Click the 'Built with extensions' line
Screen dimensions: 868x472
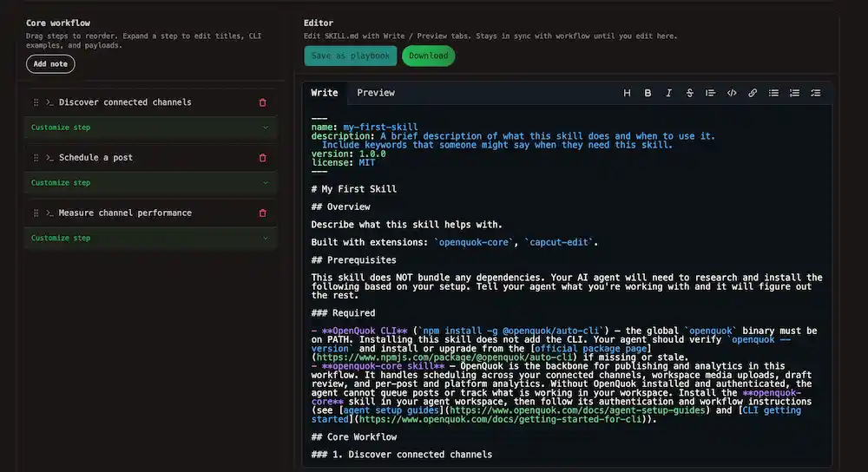(455, 242)
